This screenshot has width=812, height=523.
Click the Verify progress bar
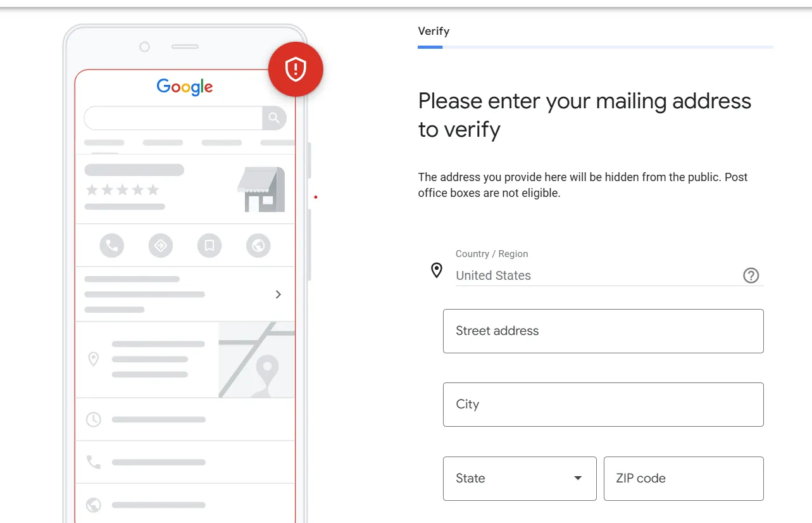point(595,46)
